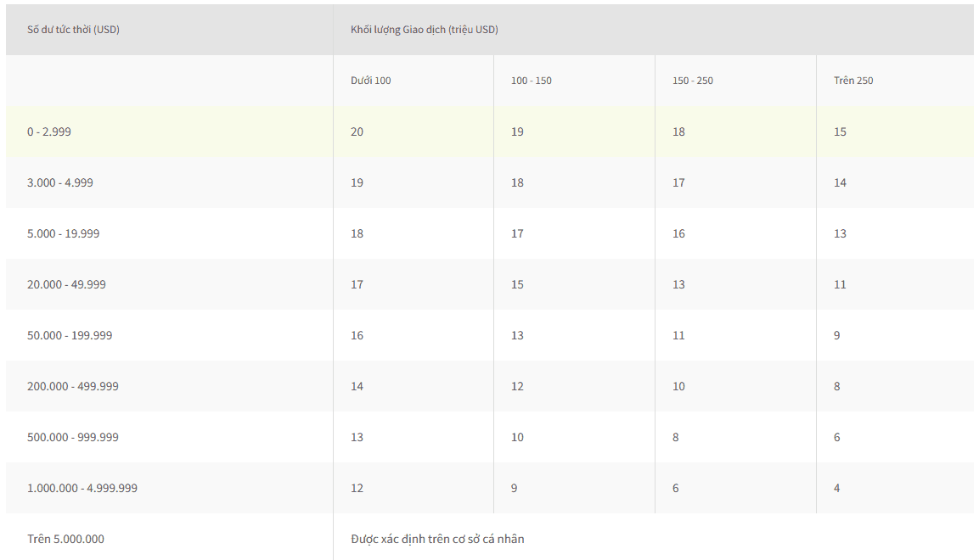Click the '1.000.000 - 4.999.999' balance row label

click(82, 488)
